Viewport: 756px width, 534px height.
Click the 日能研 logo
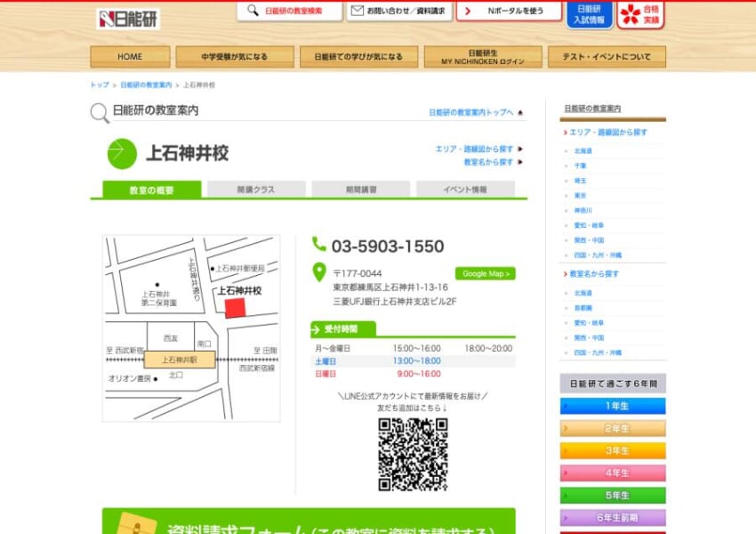coord(128,19)
